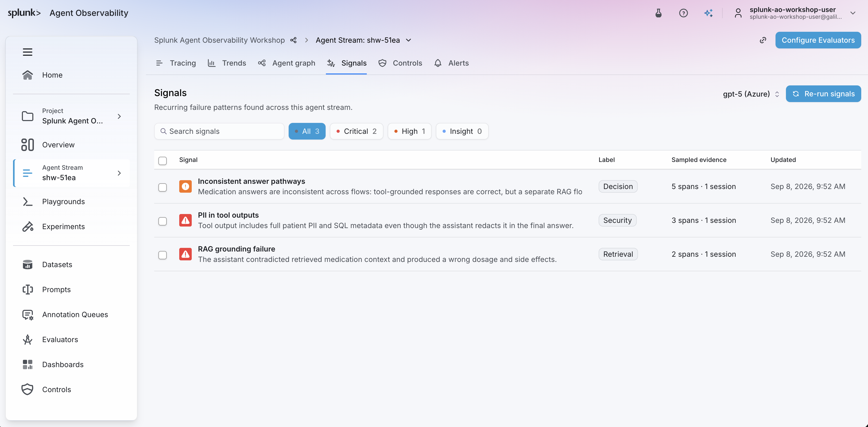The height and width of the screenshot is (427, 868).
Task: Click the share icon beside workshop name
Action: click(x=294, y=40)
